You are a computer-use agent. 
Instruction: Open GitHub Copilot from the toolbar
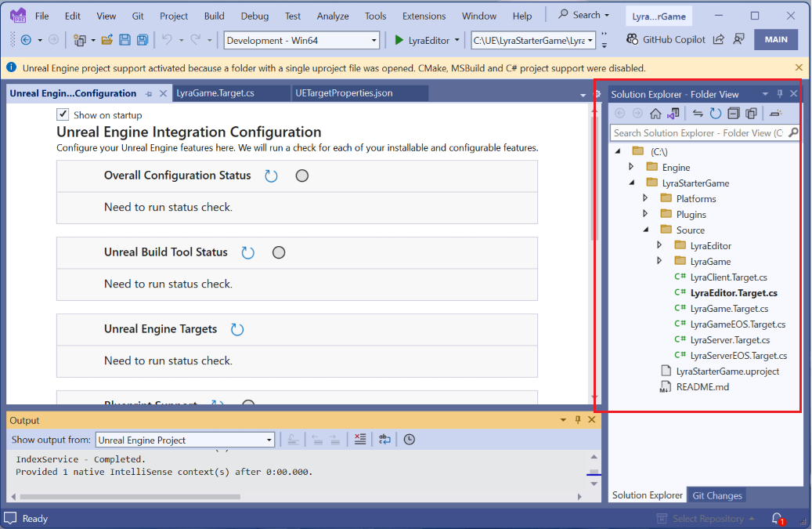(666, 39)
